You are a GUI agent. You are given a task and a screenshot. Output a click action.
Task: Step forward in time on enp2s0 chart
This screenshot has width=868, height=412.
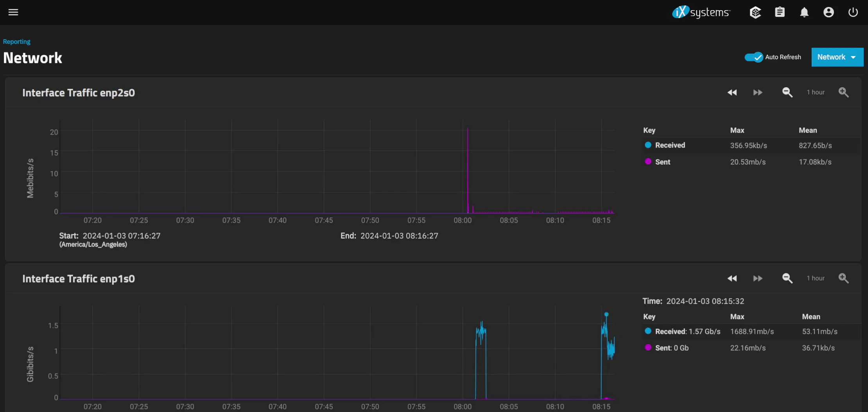click(758, 92)
